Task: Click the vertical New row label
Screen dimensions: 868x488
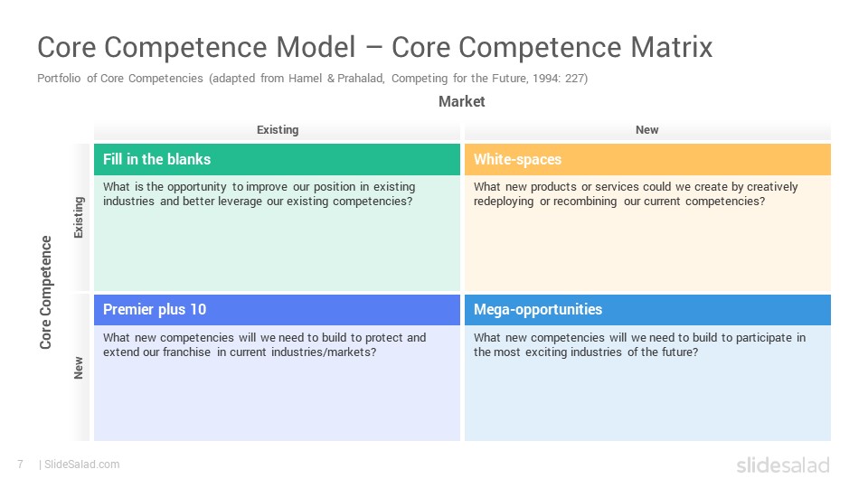Action: click(x=79, y=368)
